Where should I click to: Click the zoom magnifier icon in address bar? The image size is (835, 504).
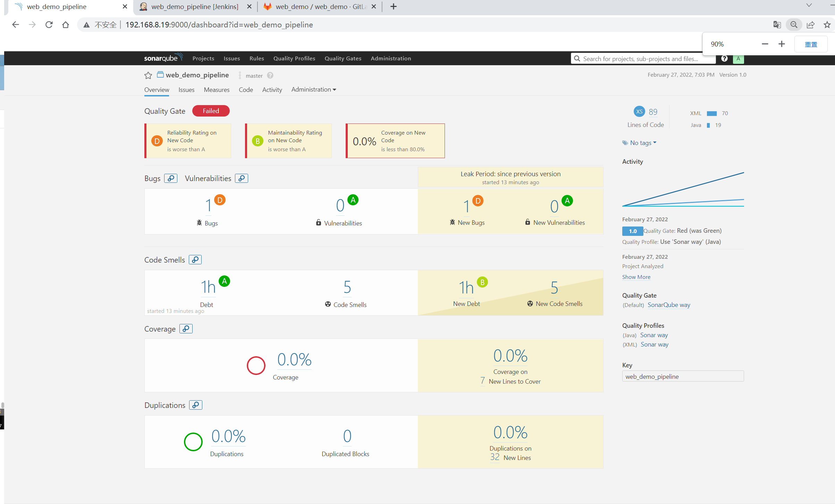pyautogui.click(x=794, y=25)
